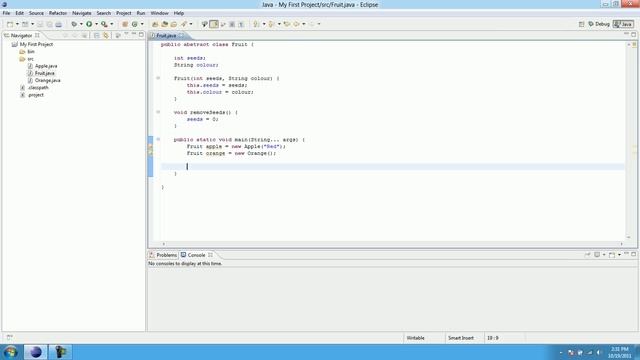Switch to the Debug perspective

click(x=599, y=24)
